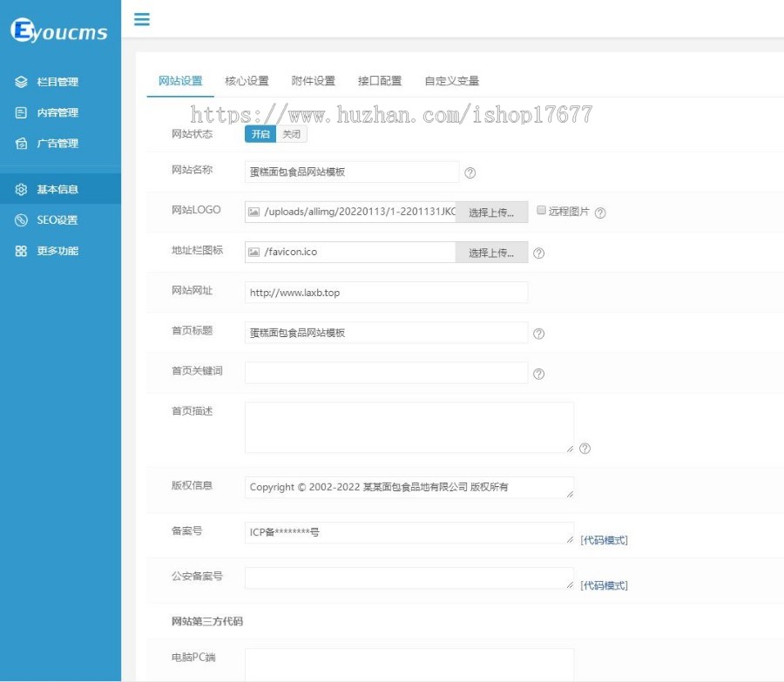Click the 首页描述 resize handle

coord(570,449)
